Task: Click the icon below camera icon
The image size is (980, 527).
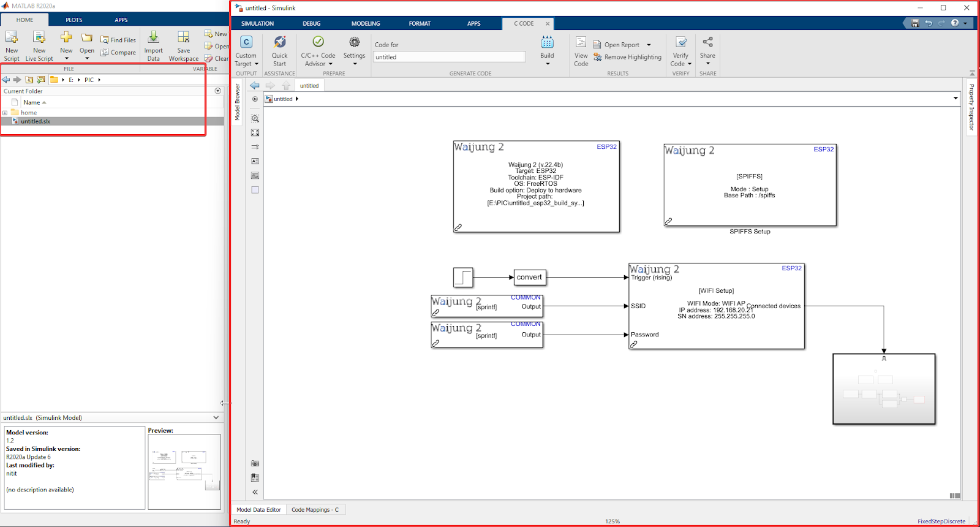Action: pyautogui.click(x=255, y=477)
